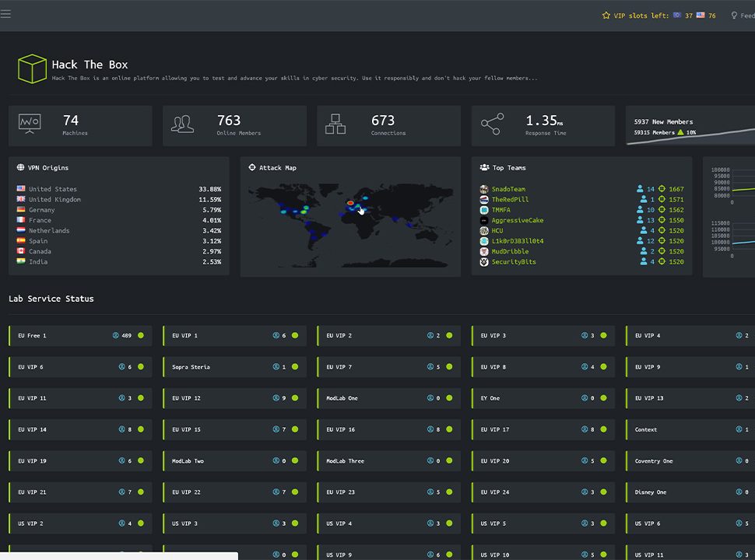Select the EY One lab card
This screenshot has height=560, width=755.
pos(543,398)
